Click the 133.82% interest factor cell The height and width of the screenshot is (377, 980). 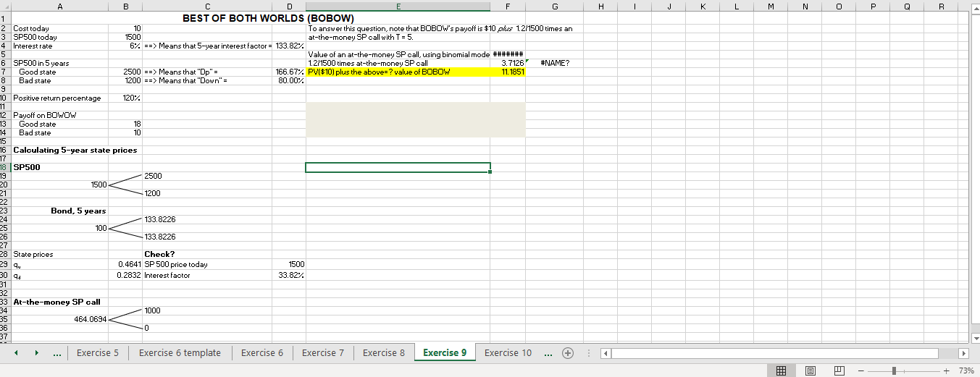290,46
